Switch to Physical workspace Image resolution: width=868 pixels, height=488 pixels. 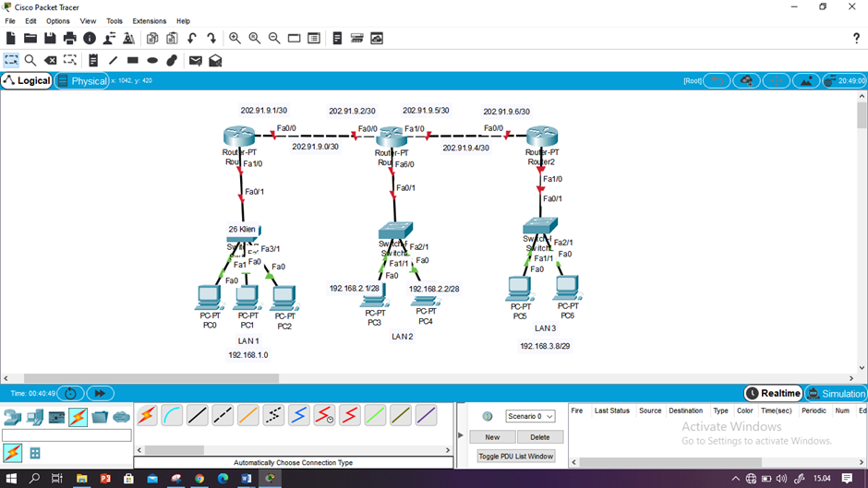[82, 81]
